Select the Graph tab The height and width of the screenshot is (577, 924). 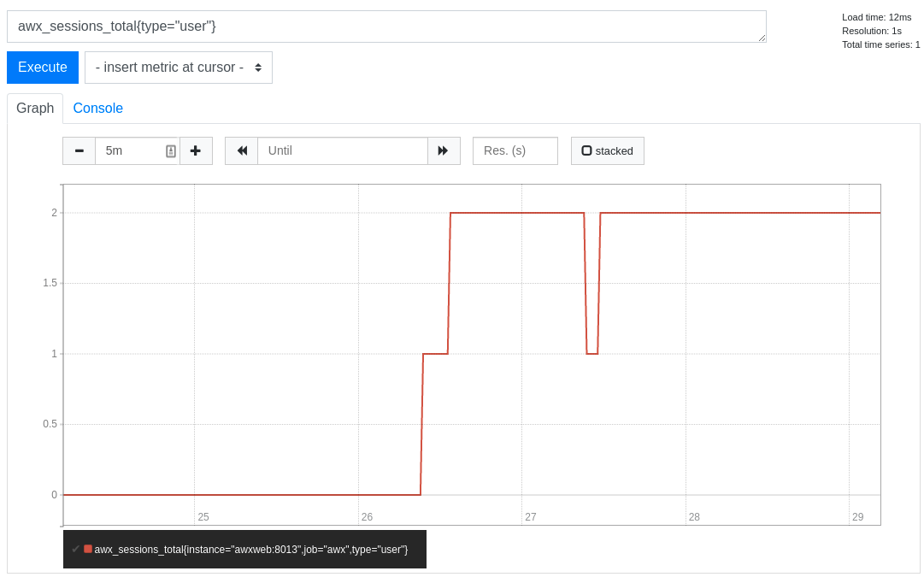(x=34, y=109)
